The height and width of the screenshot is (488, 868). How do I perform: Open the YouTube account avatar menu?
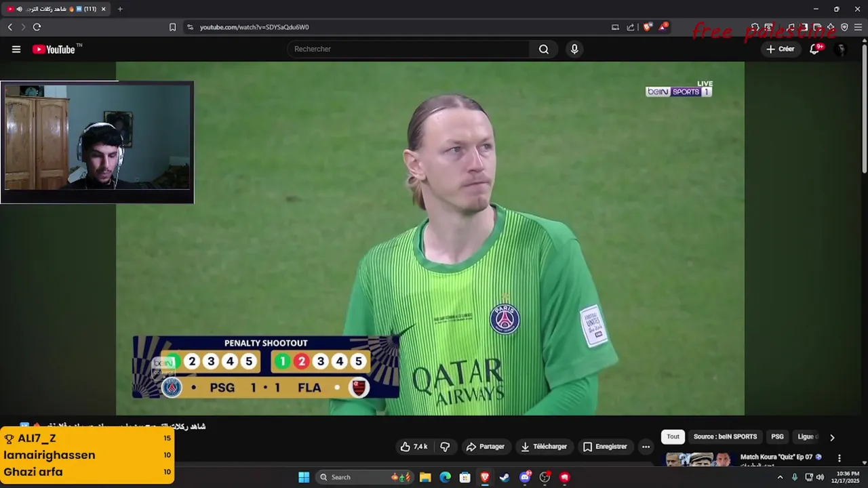pos(841,49)
